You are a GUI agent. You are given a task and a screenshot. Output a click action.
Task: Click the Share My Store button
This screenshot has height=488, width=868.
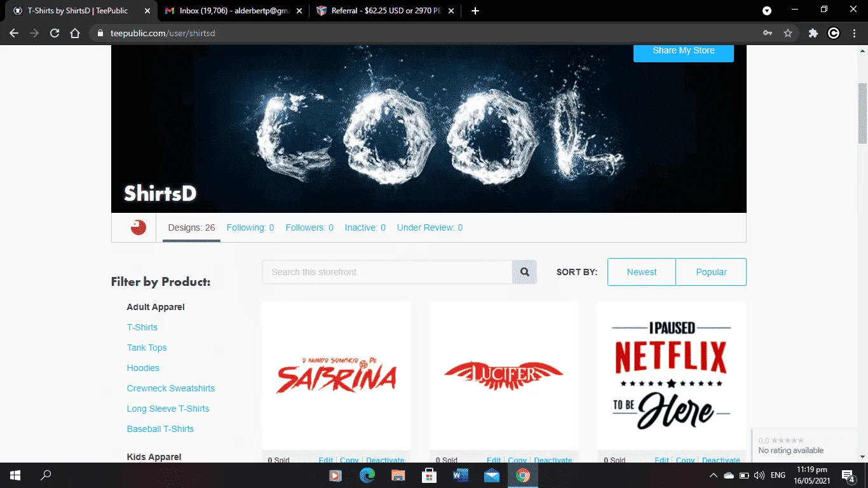(x=684, y=51)
